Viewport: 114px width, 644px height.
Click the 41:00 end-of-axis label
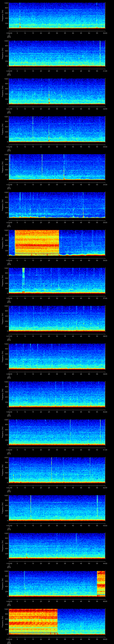tap(105, 450)
